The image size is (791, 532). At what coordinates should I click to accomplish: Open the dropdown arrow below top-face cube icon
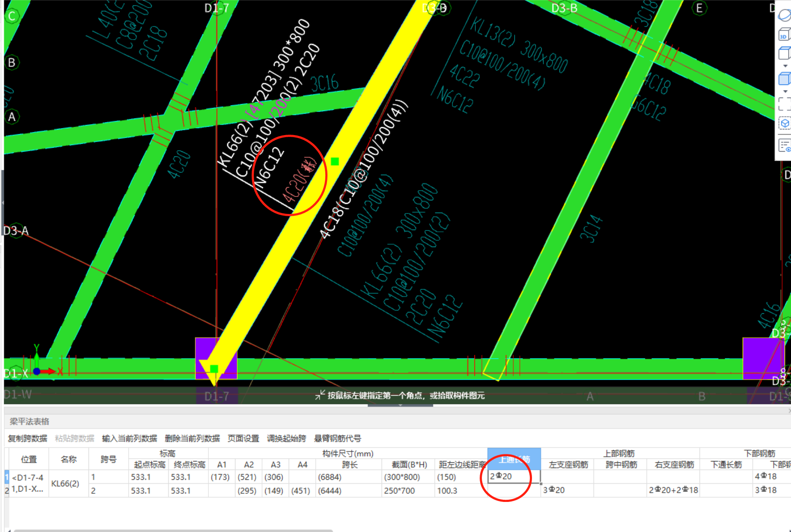[785, 66]
